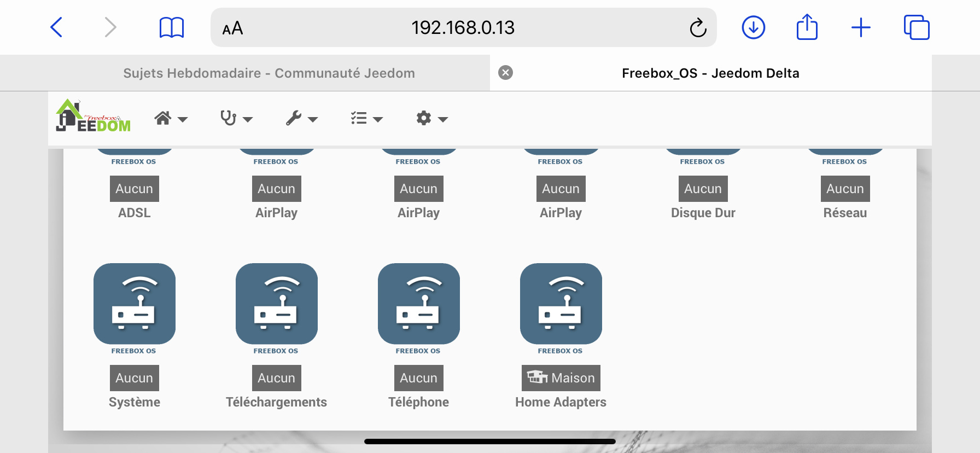Viewport: 980px width, 453px height.
Task: Click the Aucun badge above Disque Dur
Action: click(x=703, y=189)
